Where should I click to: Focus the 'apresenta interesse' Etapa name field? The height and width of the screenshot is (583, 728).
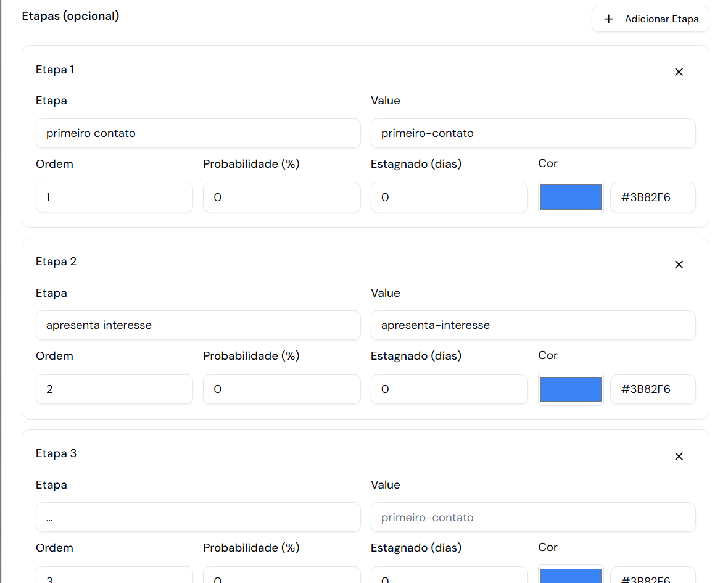click(x=198, y=325)
